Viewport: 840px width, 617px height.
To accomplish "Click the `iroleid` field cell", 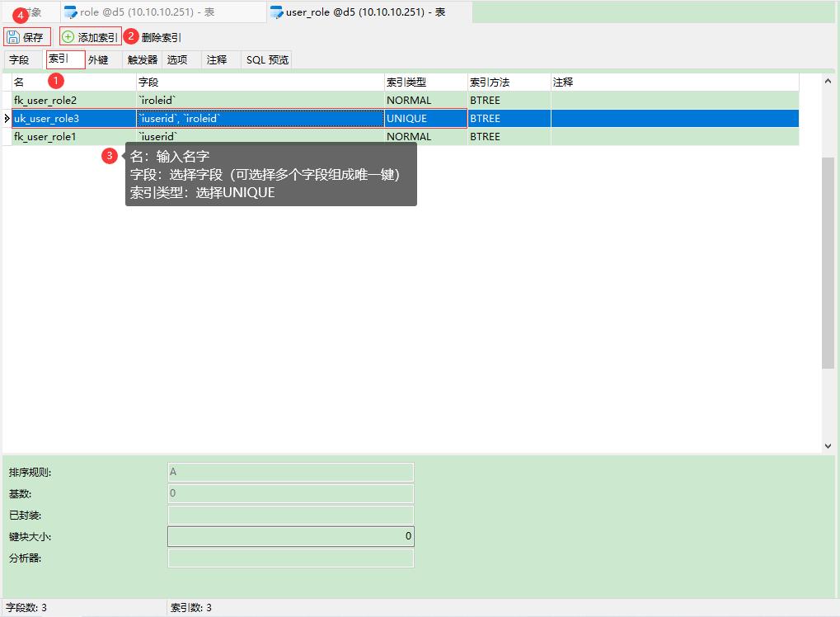I will 260,101.
